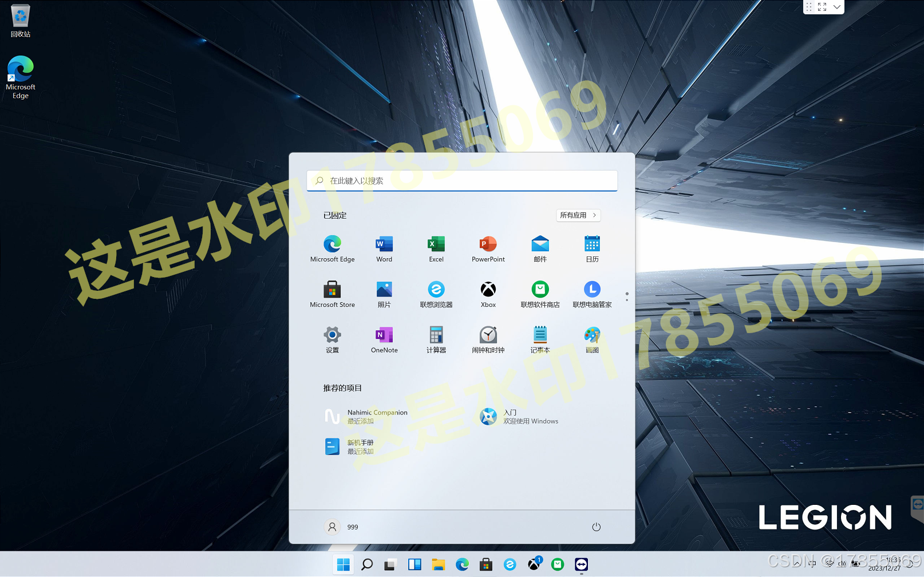Click the 所有应用 all apps button

tap(578, 215)
